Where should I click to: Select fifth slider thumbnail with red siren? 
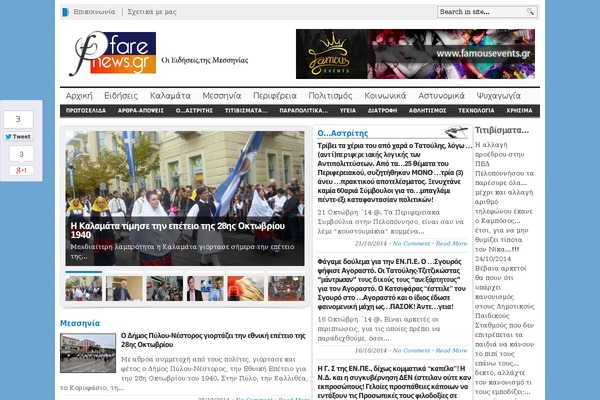click(246, 288)
